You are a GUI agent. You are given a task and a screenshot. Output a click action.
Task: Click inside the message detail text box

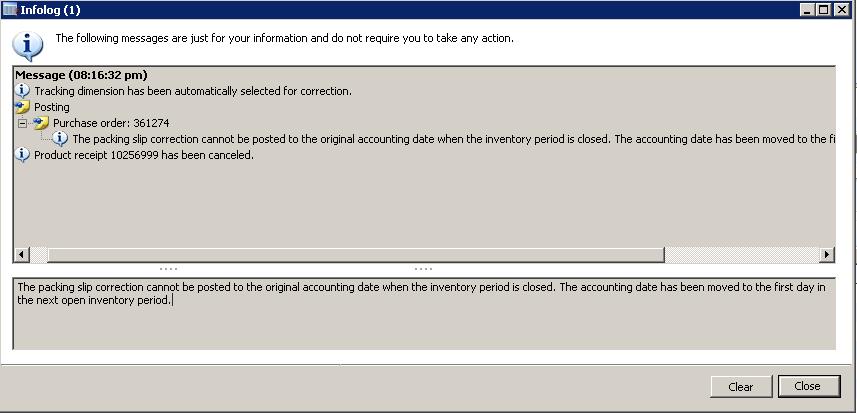click(x=424, y=314)
